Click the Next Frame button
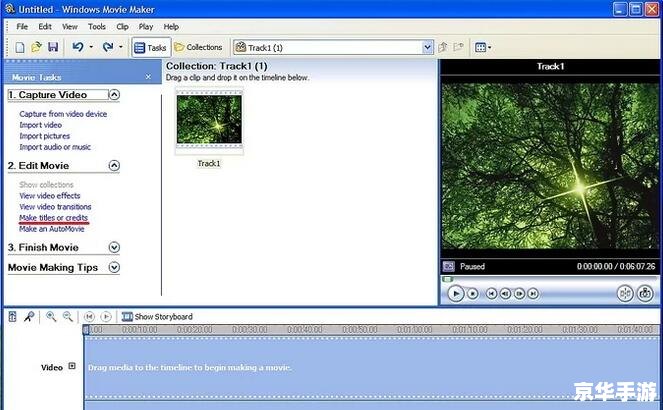Viewport: 663px width, 410px height. (x=519, y=293)
